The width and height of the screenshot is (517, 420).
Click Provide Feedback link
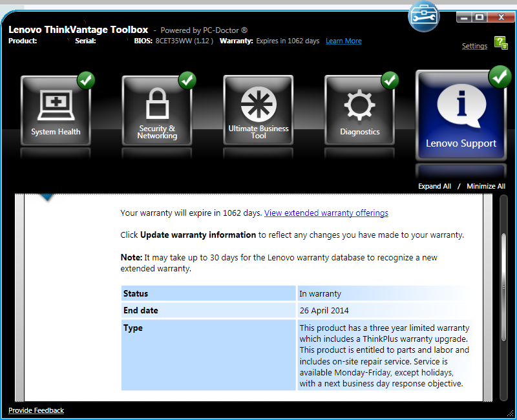click(x=36, y=410)
